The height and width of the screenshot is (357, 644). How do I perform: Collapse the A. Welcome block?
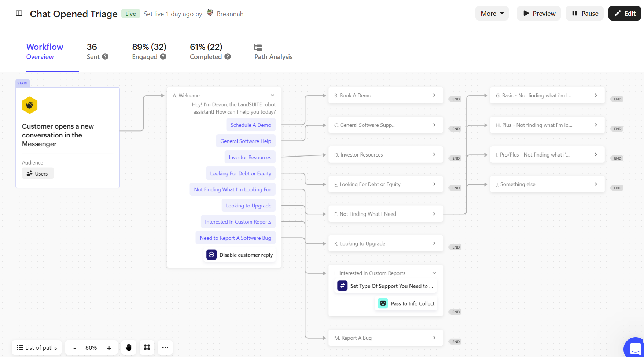[272, 95]
